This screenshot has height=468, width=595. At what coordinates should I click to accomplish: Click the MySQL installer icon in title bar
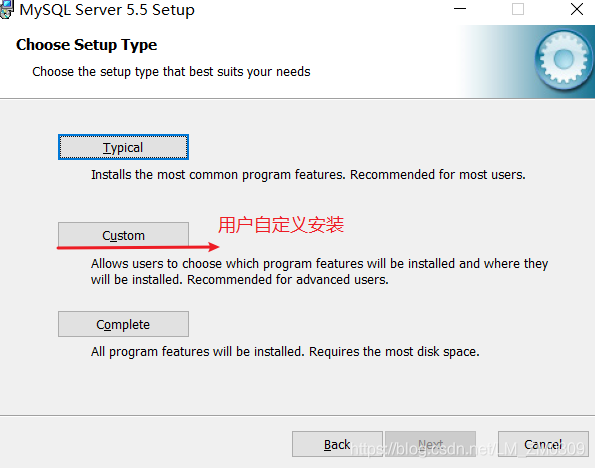[6, 9]
